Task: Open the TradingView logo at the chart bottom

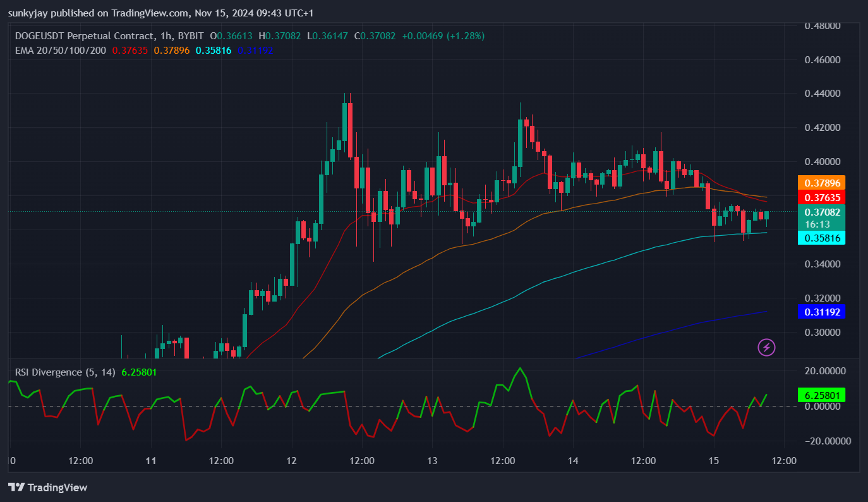Action: 47,487
